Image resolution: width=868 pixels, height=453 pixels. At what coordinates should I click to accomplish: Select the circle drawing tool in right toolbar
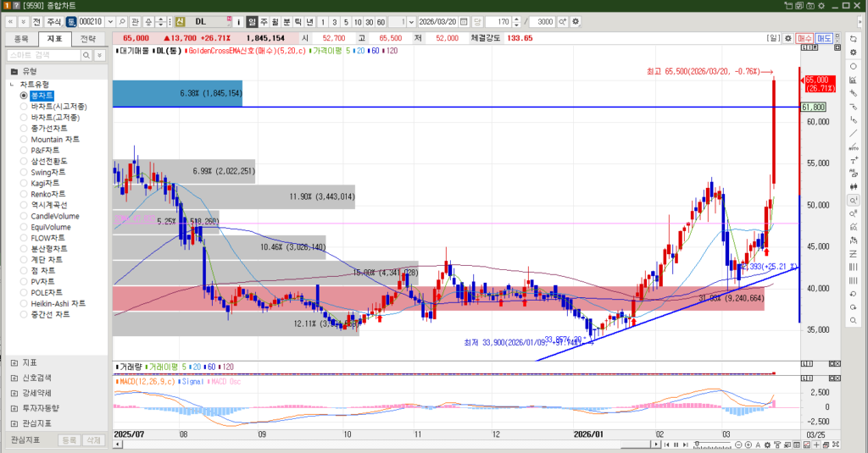854,66
